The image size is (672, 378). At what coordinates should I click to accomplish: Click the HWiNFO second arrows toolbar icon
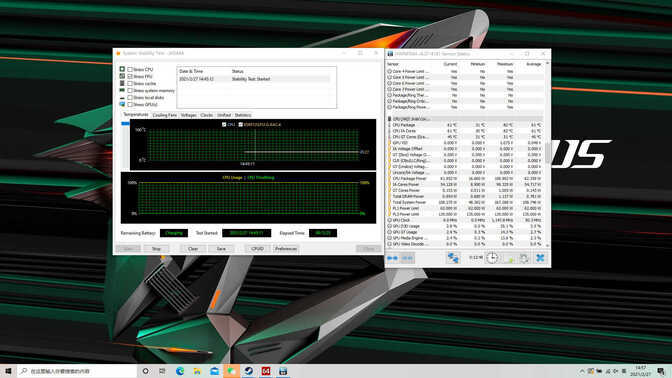(x=407, y=258)
